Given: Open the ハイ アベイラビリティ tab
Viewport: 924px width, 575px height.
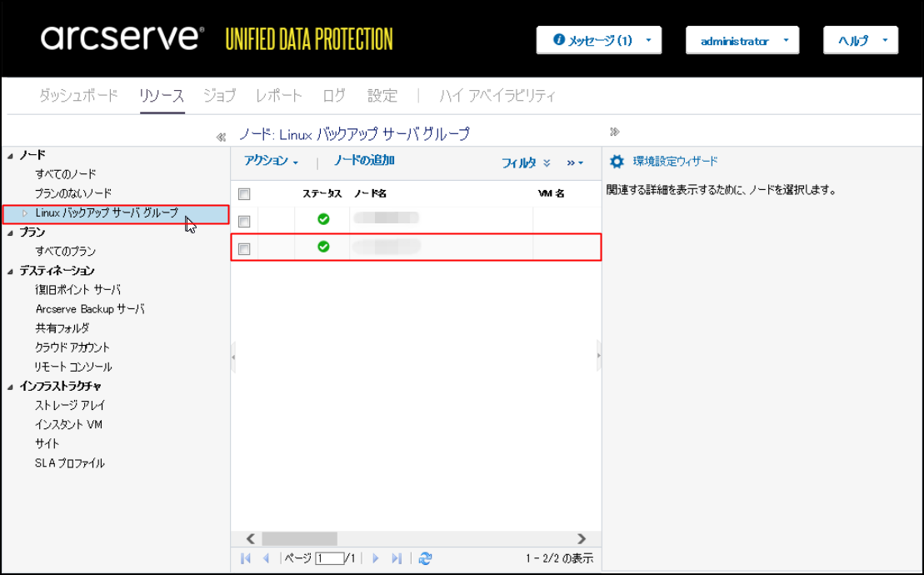Looking at the screenshot, I should (497, 95).
